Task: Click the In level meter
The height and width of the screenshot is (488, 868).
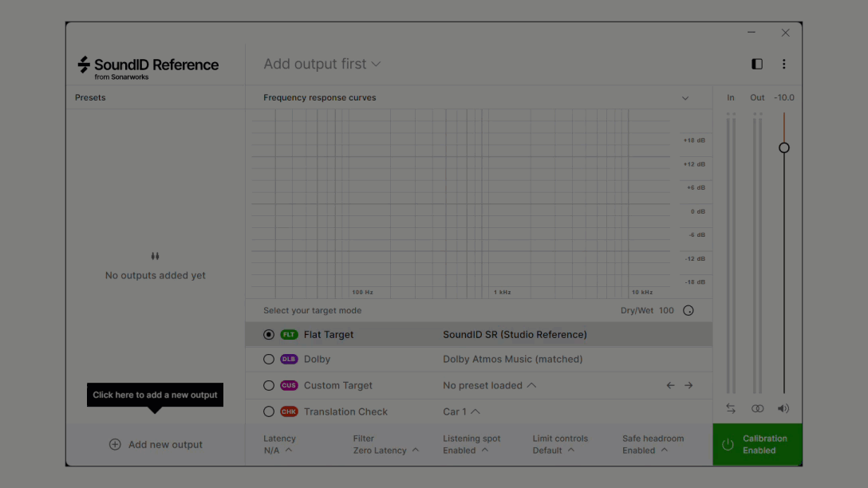Action: 731,254
